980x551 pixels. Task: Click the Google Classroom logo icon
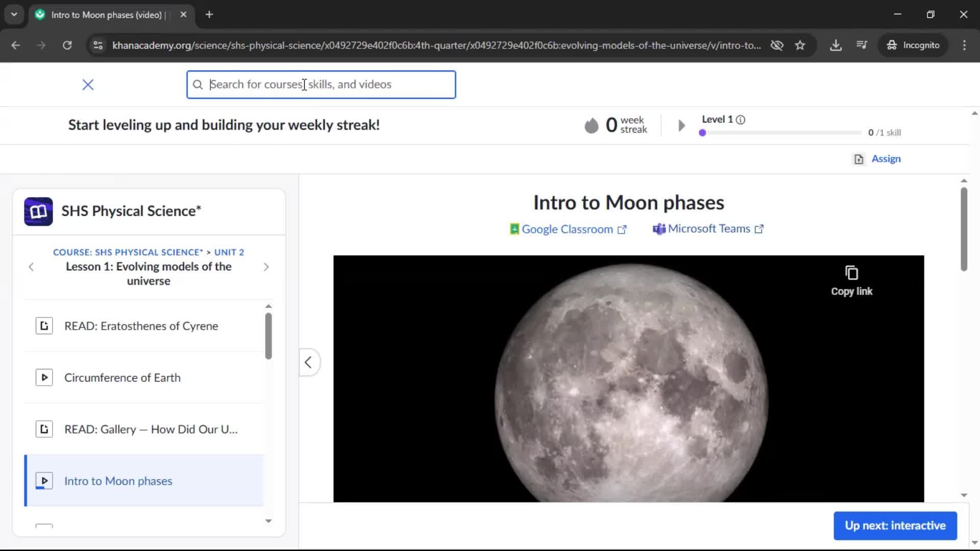(514, 229)
